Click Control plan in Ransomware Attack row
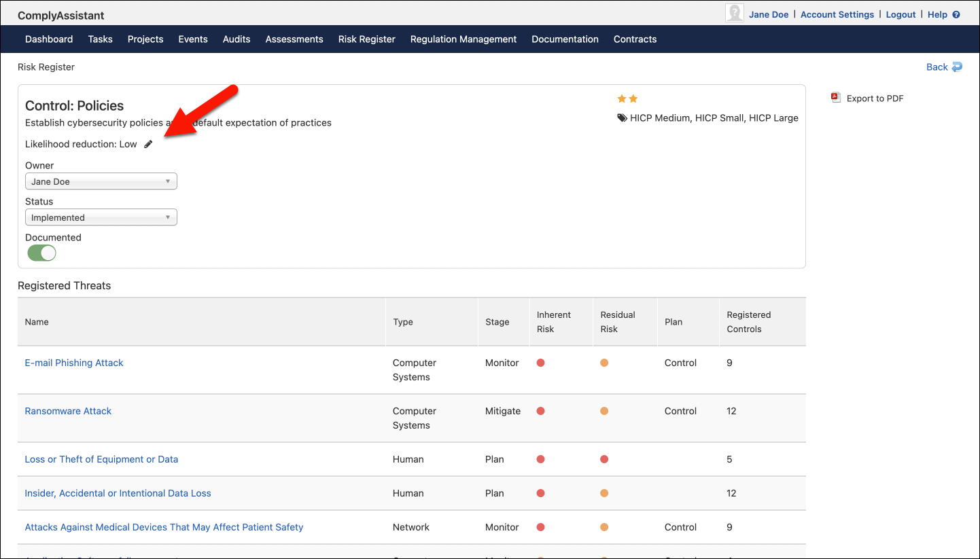 coord(681,411)
